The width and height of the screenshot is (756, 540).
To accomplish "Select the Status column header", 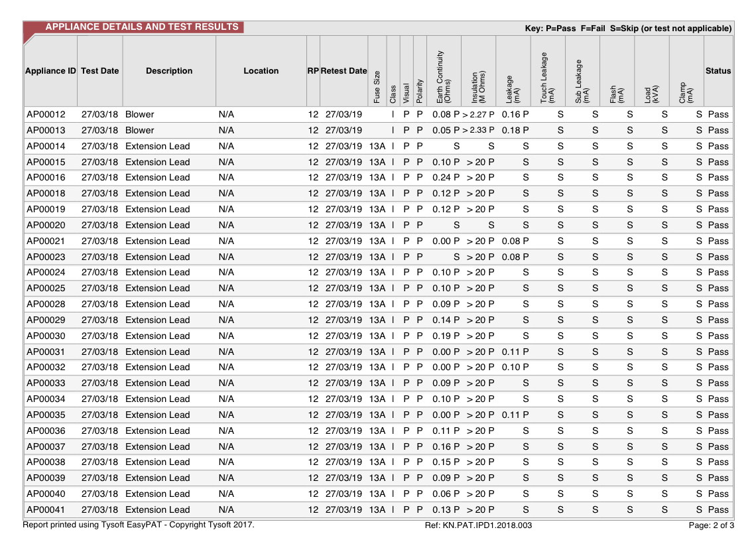I will (x=718, y=71).
